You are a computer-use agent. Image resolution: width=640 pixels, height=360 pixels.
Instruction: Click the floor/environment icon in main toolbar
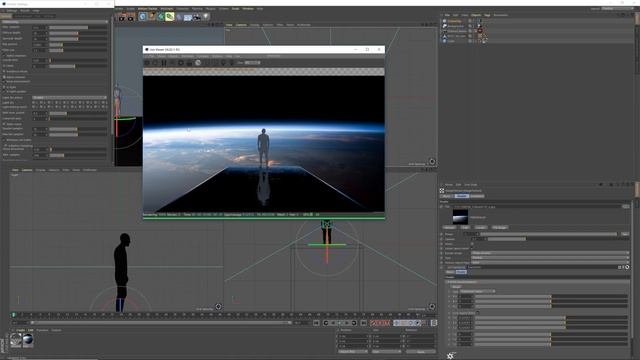[x=188, y=17]
